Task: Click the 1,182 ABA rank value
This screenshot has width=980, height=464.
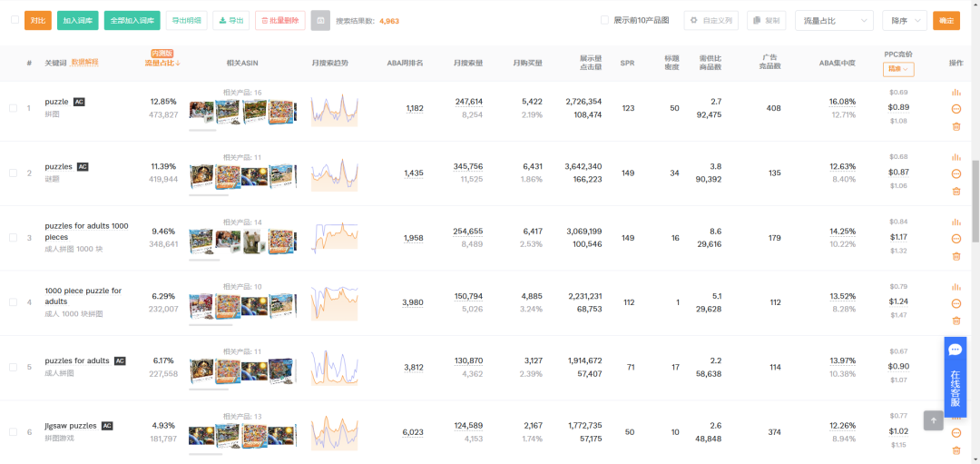Action: 415,109
